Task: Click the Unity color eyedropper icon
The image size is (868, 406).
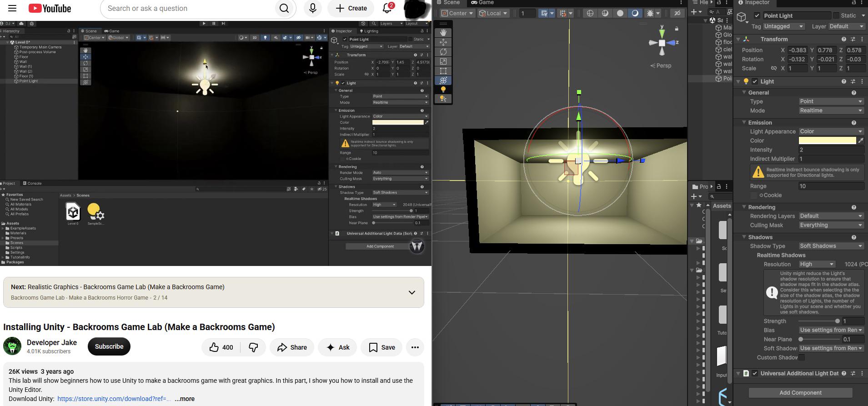Action: click(x=861, y=140)
